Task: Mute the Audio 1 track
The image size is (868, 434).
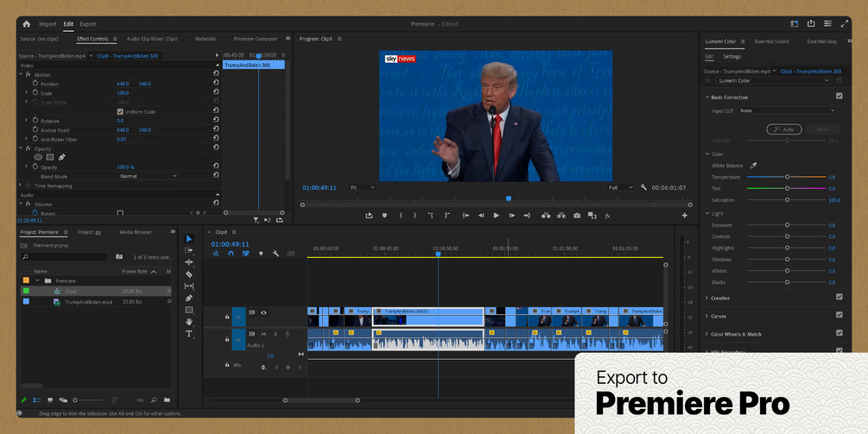Action: [263, 334]
